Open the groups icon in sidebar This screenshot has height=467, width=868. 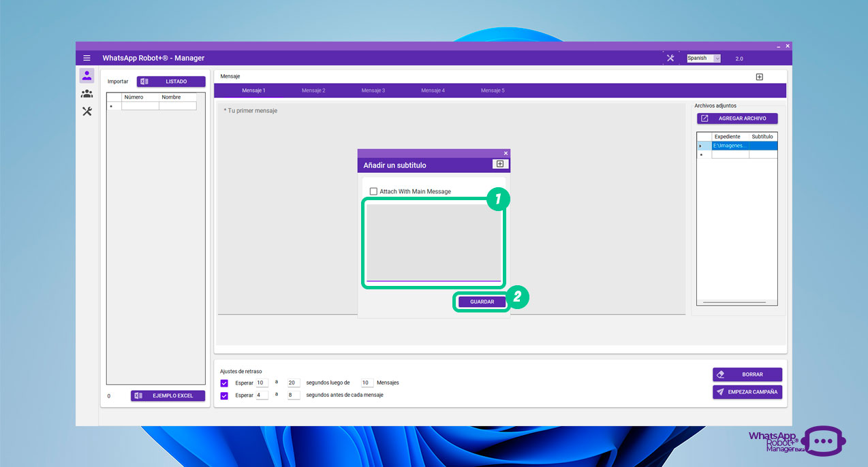point(87,93)
